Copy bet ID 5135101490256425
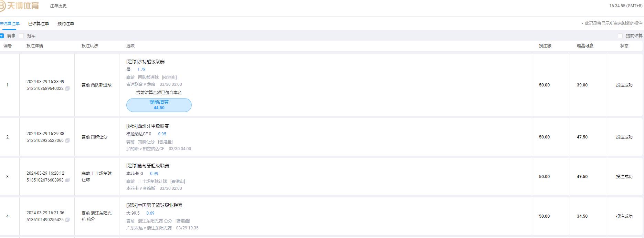The image size is (644, 238). 67,220
